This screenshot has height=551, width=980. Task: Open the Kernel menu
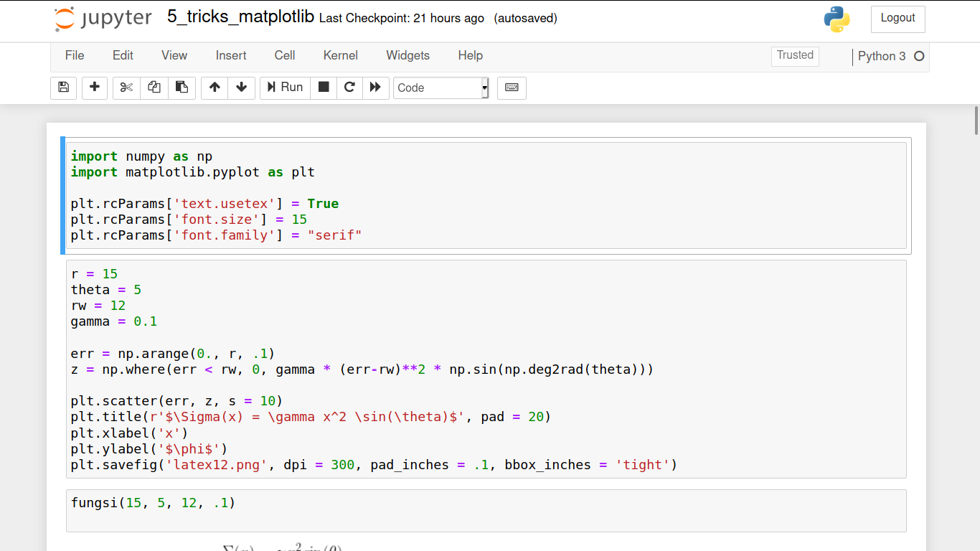click(340, 55)
